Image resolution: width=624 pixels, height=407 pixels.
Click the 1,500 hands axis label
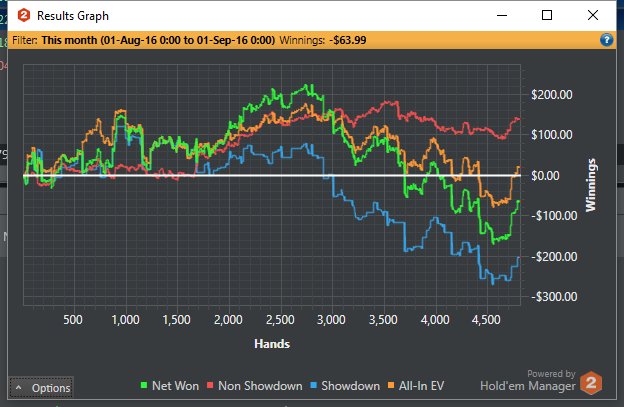(176, 319)
